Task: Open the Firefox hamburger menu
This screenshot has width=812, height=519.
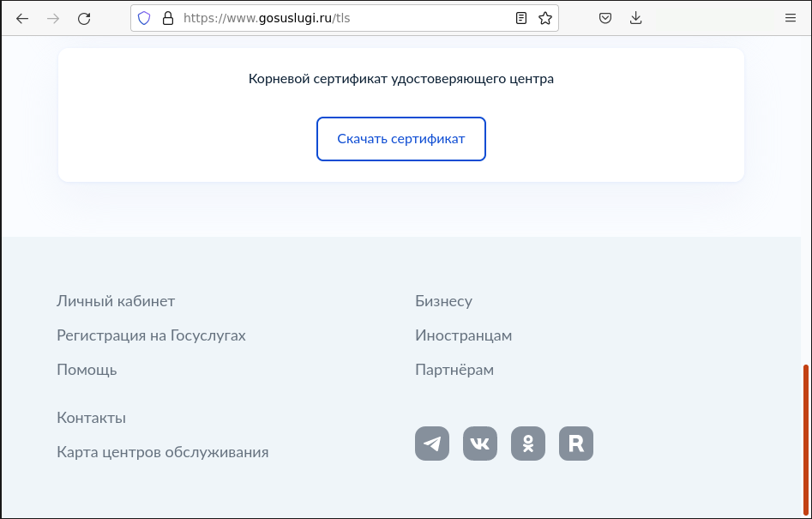Action: click(x=791, y=19)
